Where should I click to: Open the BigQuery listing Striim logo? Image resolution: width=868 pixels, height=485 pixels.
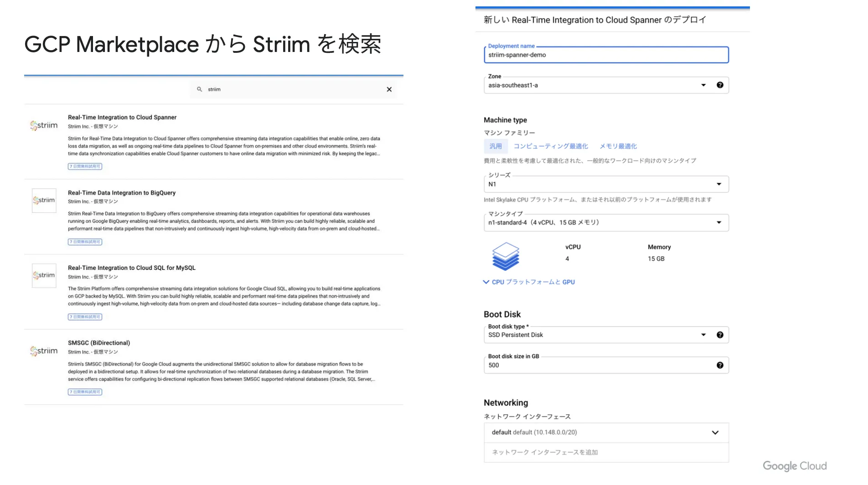point(44,201)
